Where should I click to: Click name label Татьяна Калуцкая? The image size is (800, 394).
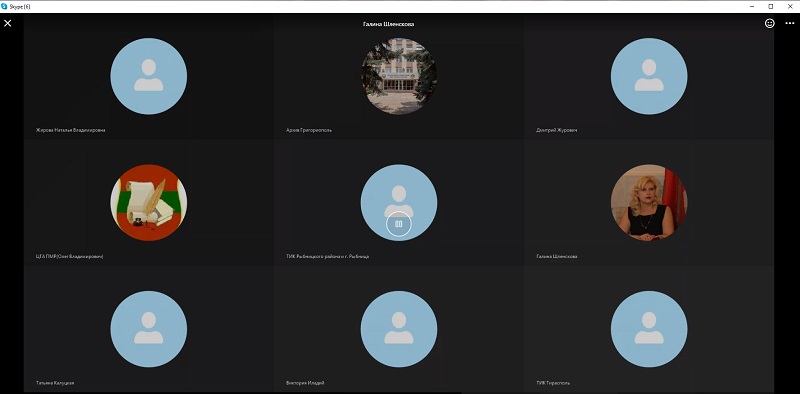[55, 383]
